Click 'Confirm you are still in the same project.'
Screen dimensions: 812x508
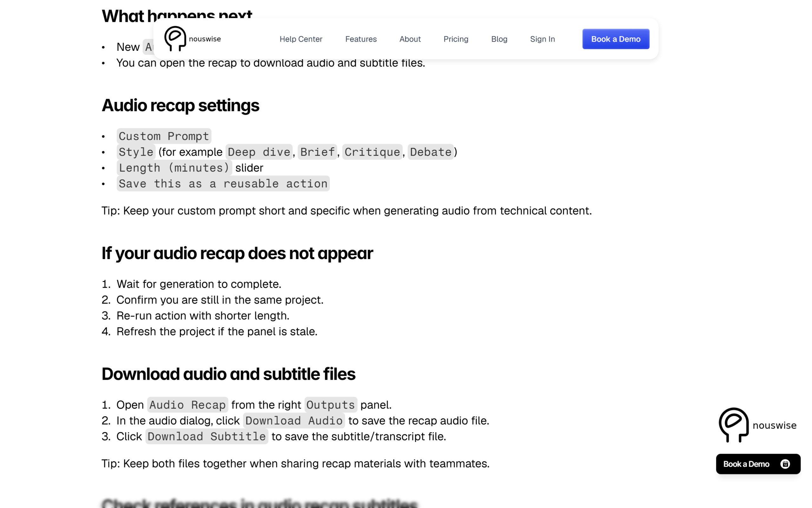[220, 300]
